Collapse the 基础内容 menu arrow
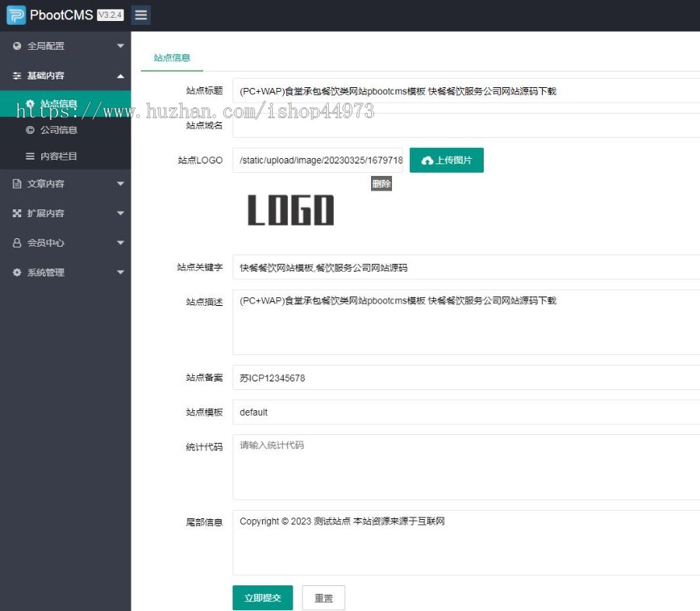The height and width of the screenshot is (611, 700). 120,76
